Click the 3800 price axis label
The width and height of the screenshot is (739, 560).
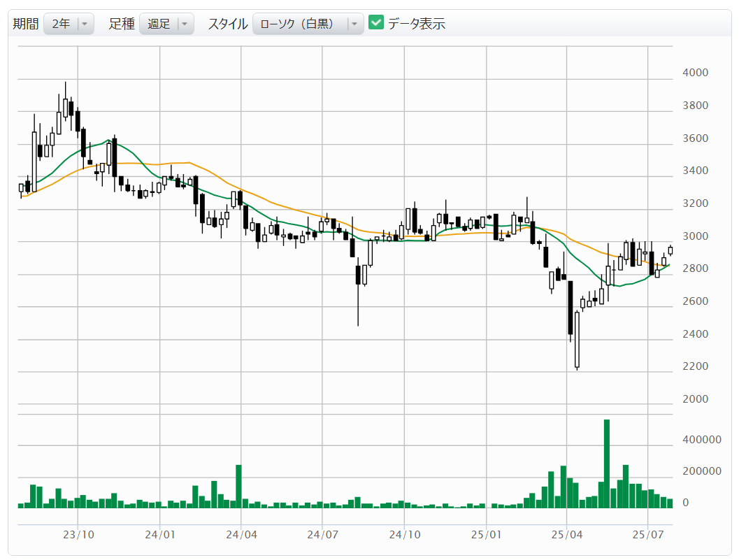pos(695,106)
